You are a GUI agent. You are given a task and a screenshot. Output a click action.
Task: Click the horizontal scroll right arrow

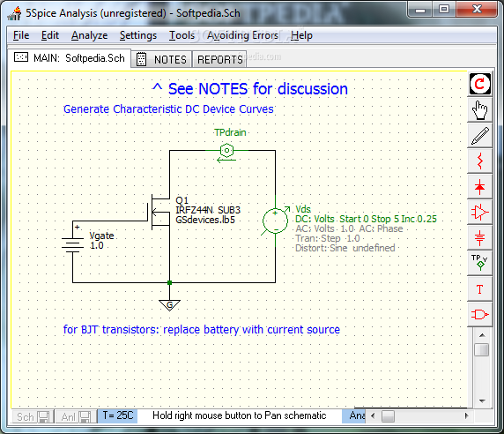(x=466, y=415)
